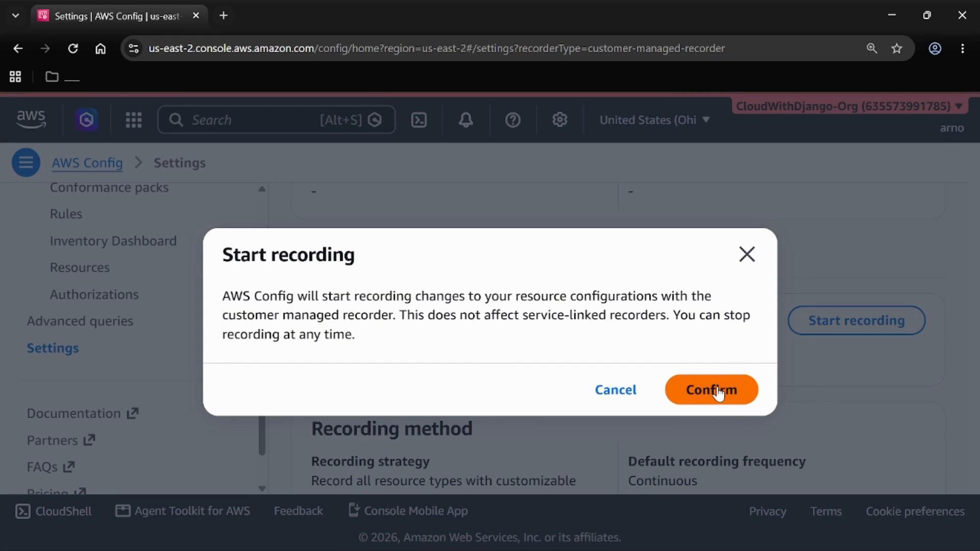Confirm start recording in dialog
Image resolution: width=980 pixels, height=551 pixels.
tap(712, 390)
